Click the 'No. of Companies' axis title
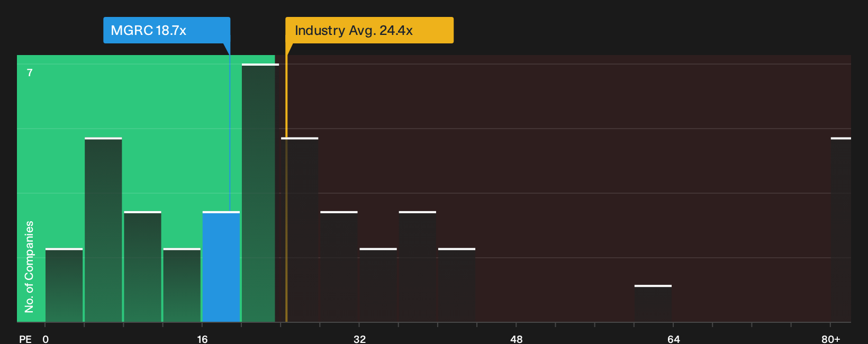 [29, 266]
